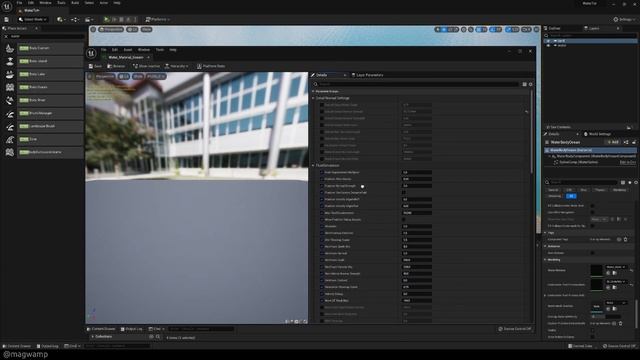Click the Water Zone actor icon
640x360 pixels.
pyautogui.click(x=10, y=140)
